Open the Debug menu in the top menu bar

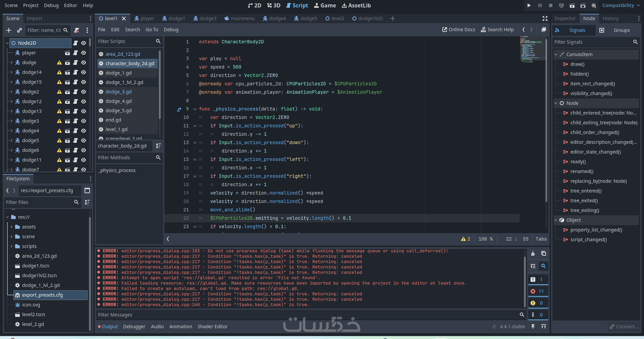(x=51, y=5)
